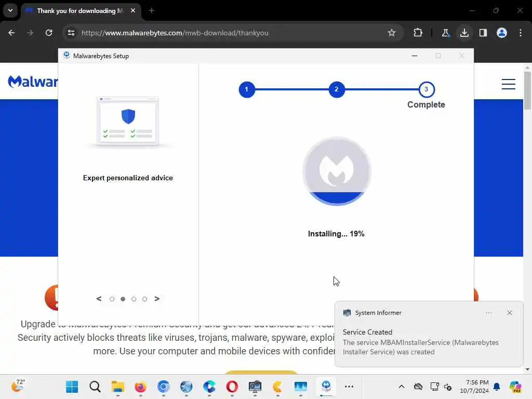Click step 1 in the setup progress bar
The width and height of the screenshot is (532, 399).
(x=247, y=89)
